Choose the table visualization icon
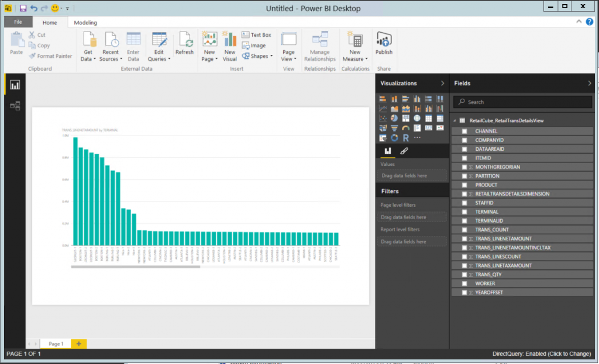Viewport: 599px width, 364px height. (429, 118)
